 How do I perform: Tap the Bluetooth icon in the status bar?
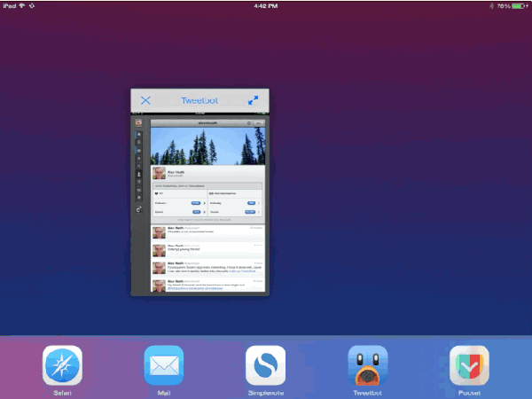pos(491,6)
